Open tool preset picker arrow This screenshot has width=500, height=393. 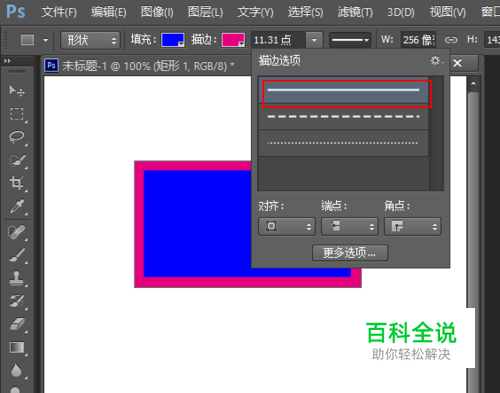click(x=46, y=40)
